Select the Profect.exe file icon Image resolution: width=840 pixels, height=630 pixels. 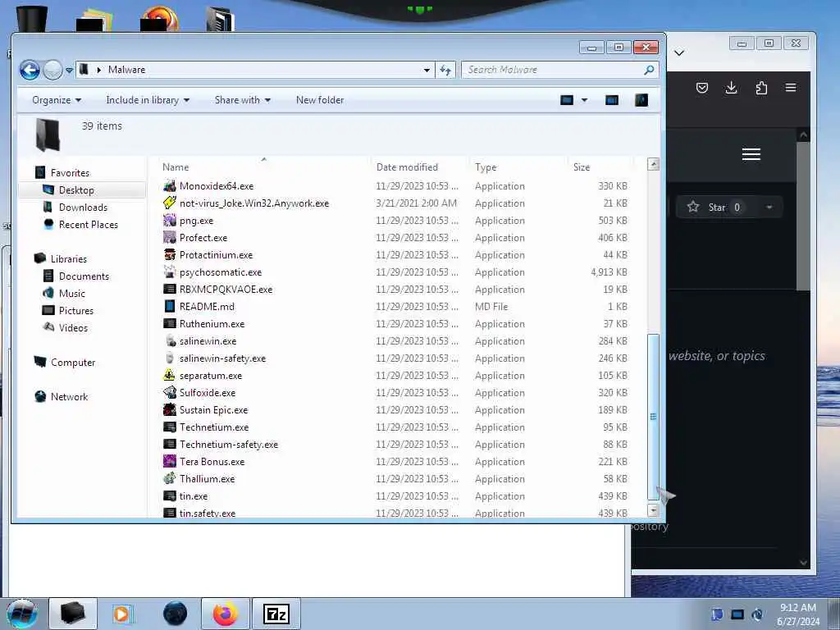coord(170,237)
